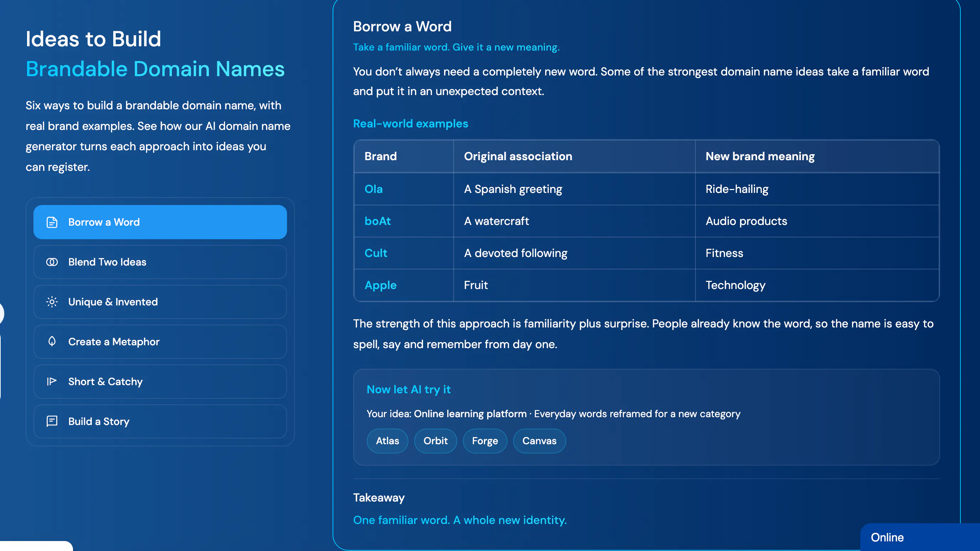Select the Unique & Invented tab
Image resolution: width=980 pixels, height=551 pixels.
point(160,302)
